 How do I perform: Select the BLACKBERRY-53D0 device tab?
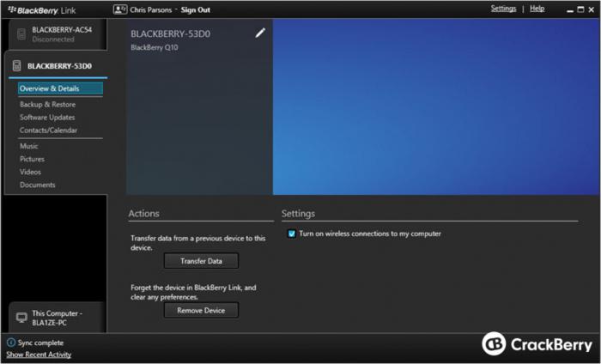coord(58,66)
